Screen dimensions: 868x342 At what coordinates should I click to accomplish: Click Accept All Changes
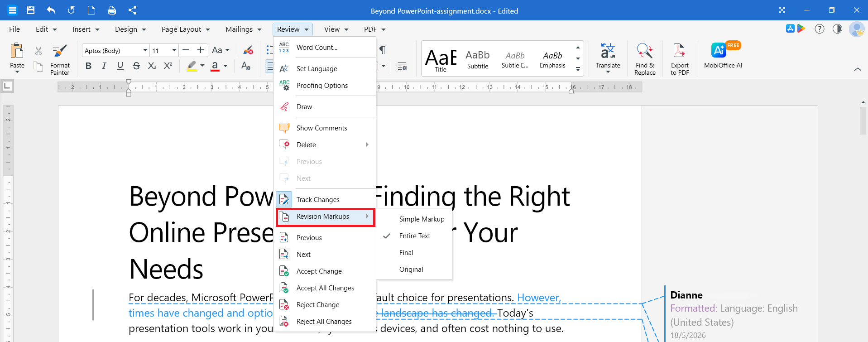tap(326, 288)
